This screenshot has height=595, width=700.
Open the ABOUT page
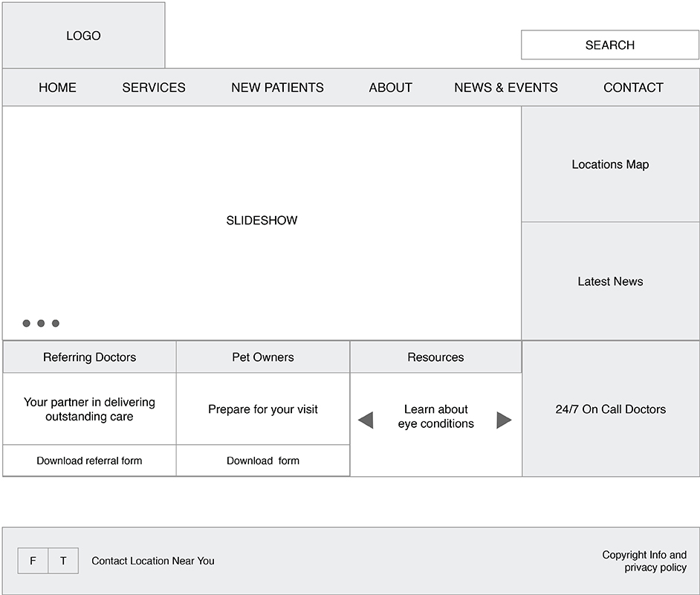click(x=390, y=88)
